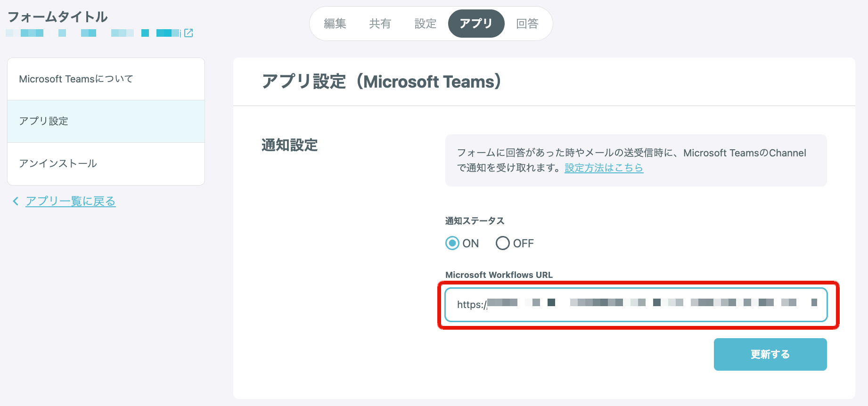Image resolution: width=868 pixels, height=406 pixels.
Task: Select the ON notification status radio
Action: (x=452, y=243)
